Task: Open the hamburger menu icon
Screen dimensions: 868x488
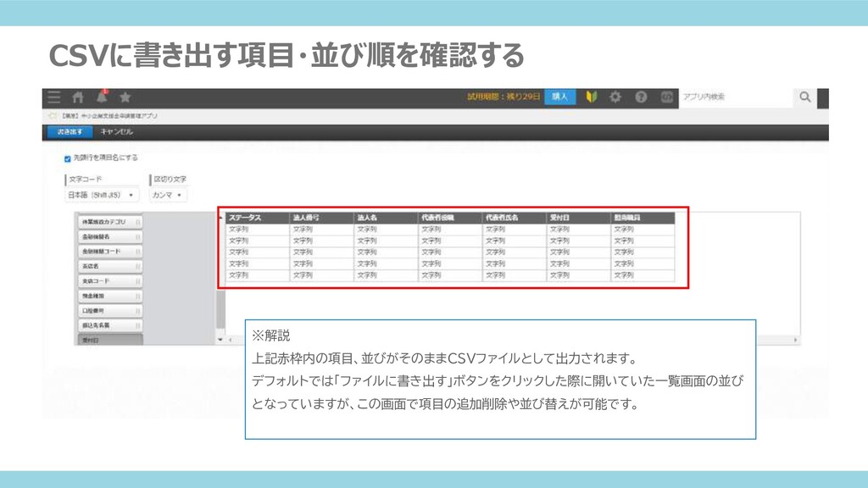Action: 53,97
